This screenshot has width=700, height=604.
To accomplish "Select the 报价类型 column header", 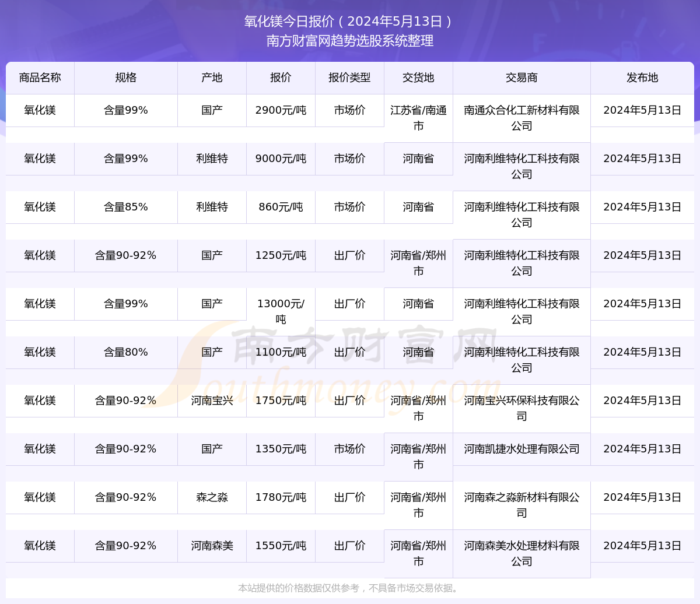I will click(x=349, y=78).
